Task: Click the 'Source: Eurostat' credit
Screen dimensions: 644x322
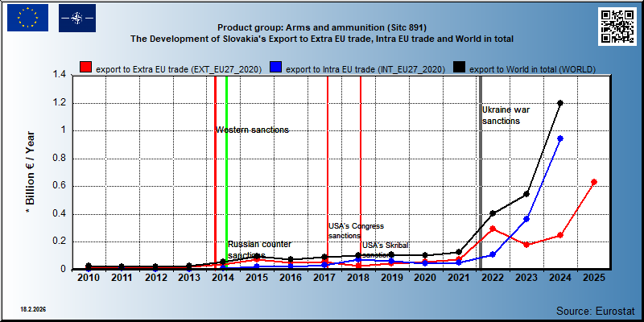Action: tap(595, 310)
